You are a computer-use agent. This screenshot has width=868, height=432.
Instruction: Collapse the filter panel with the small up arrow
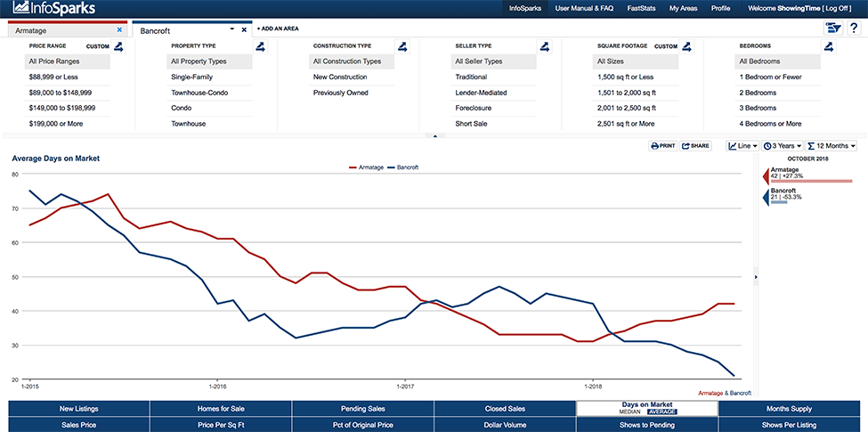[434, 136]
